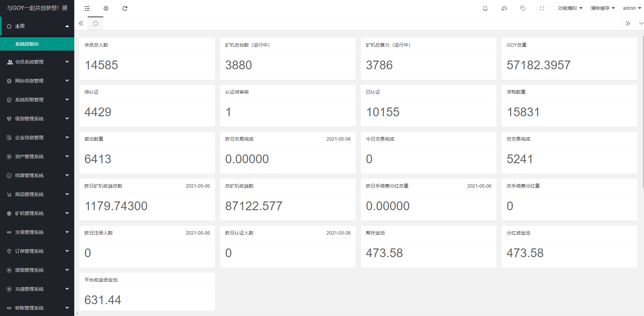Image resolution: width=644 pixels, height=316 pixels.
Task: Click the globe icon in the top toolbar
Action: (106, 8)
